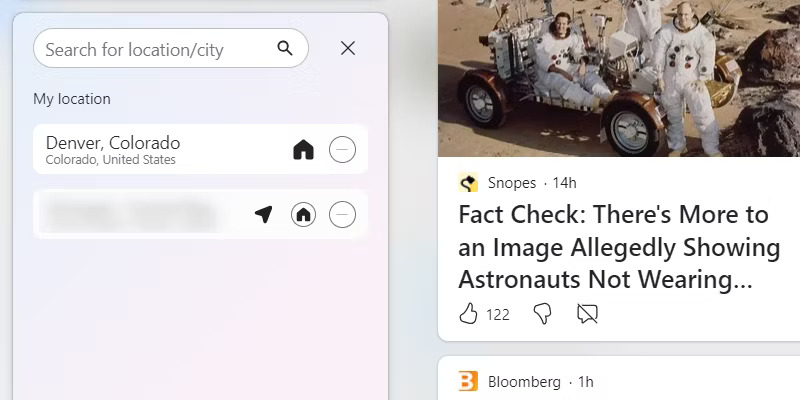The height and width of the screenshot is (400, 800).
Task: Close the location panel with X
Action: coord(348,48)
